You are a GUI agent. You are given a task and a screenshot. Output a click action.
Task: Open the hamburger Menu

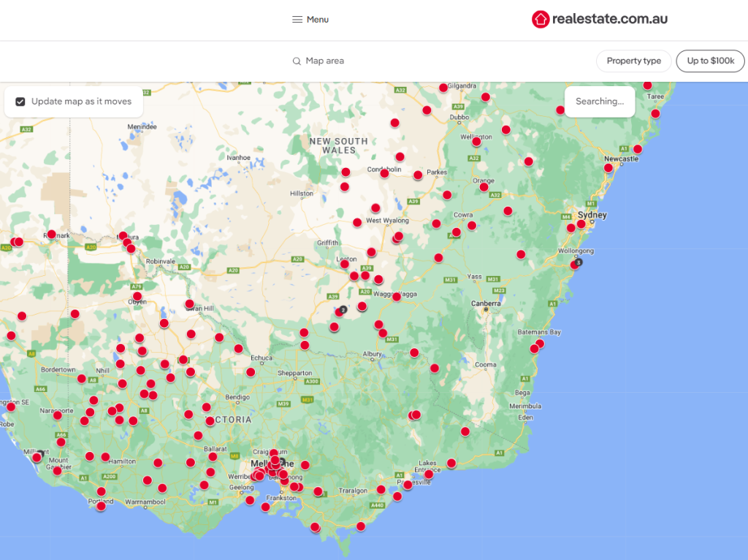coord(310,20)
